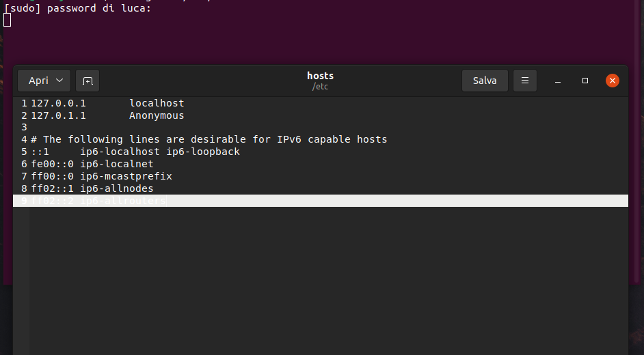This screenshot has height=355, width=644.
Task: Click the word Anonymous on line 2
Action: coord(157,115)
